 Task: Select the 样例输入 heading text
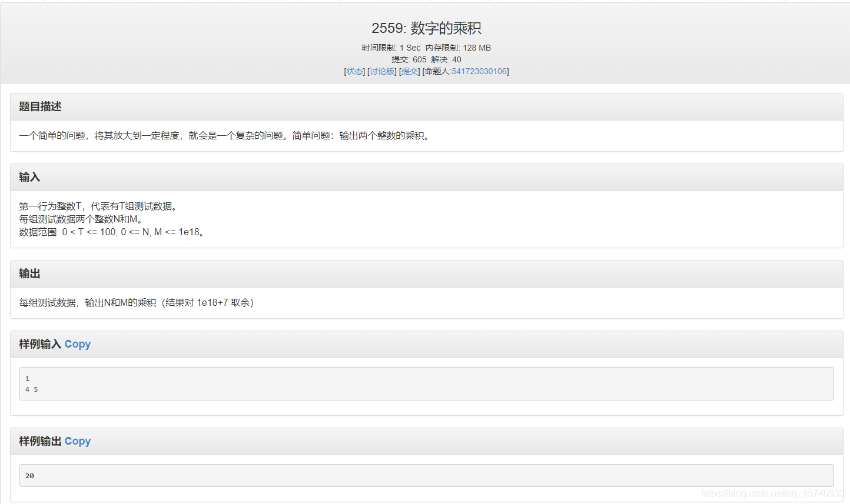click(x=40, y=344)
